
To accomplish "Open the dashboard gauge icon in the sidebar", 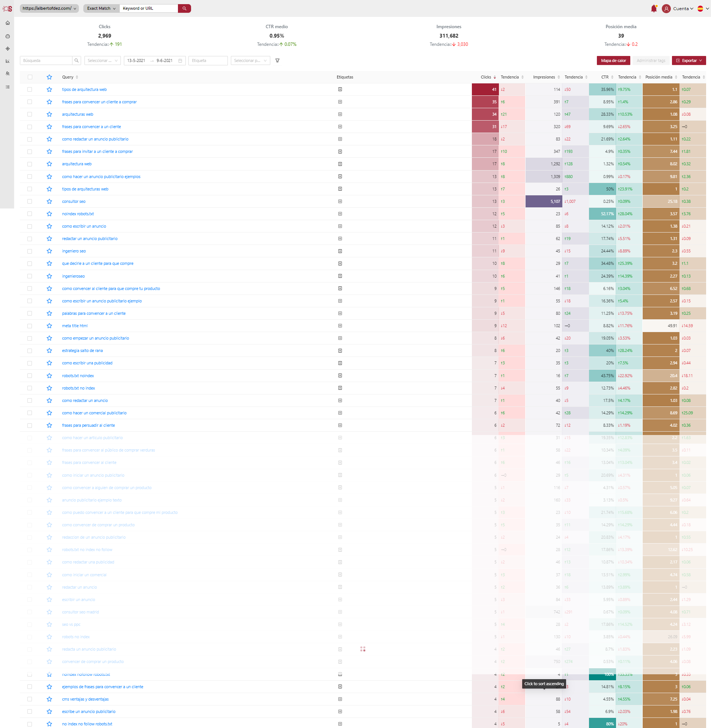I will coord(8,36).
